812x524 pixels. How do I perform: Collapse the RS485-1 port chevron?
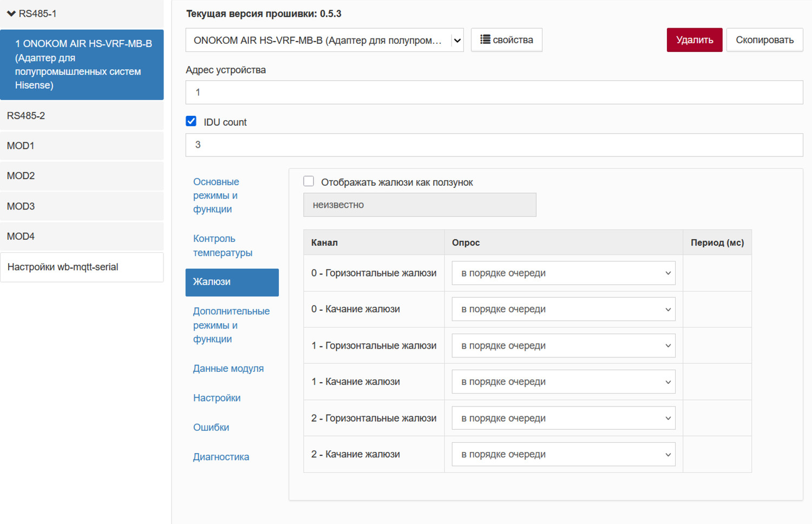(x=11, y=14)
